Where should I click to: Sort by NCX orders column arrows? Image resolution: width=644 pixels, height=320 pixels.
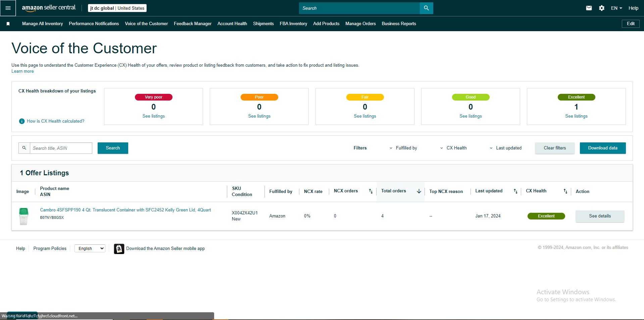coord(371,191)
